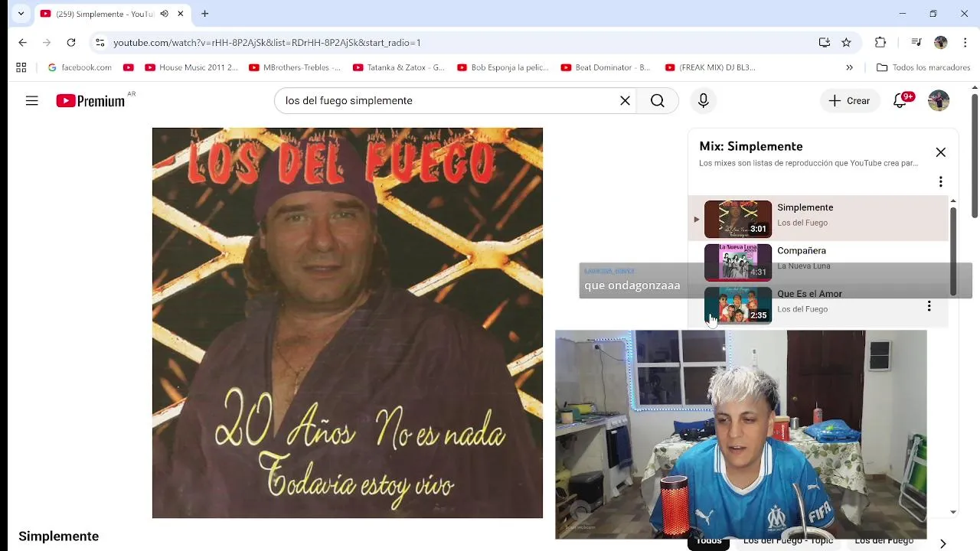Select the Todos filter chip
This screenshot has height=551, width=980.
[x=709, y=540]
